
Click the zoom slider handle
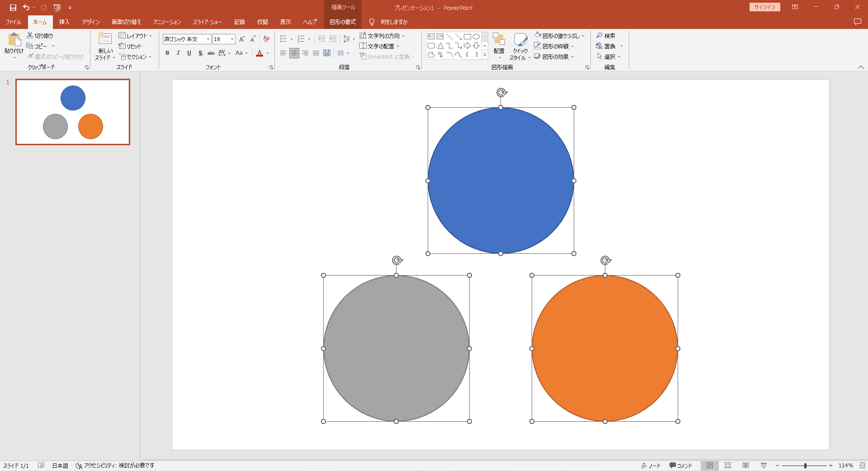[x=805, y=466]
